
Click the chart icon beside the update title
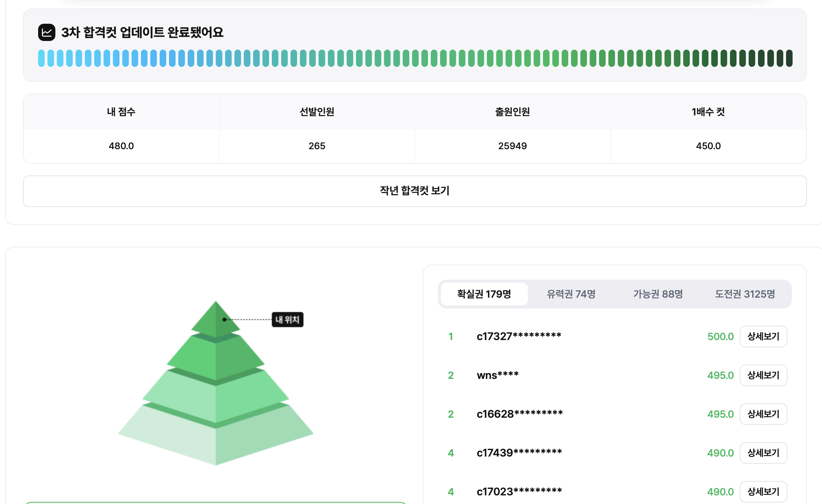47,32
